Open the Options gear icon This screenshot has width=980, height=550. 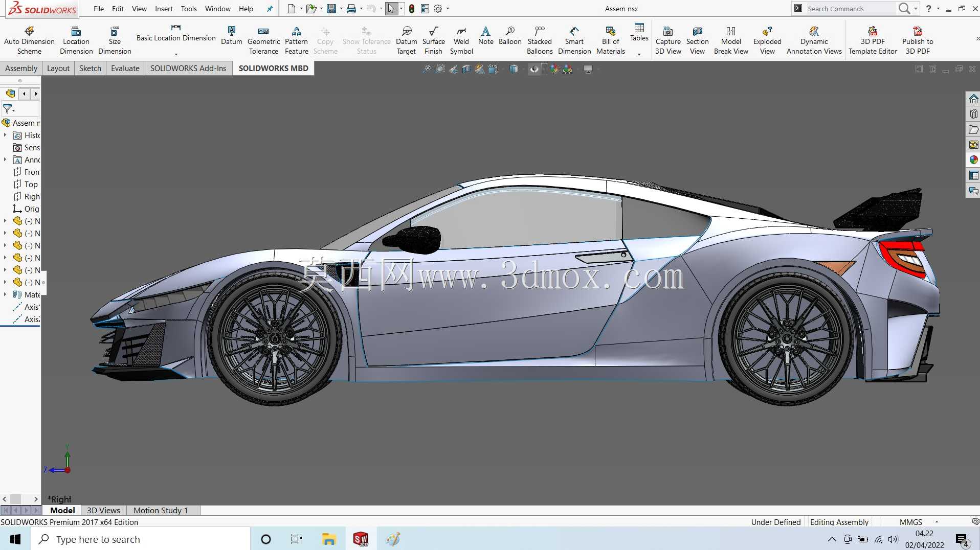click(x=438, y=9)
